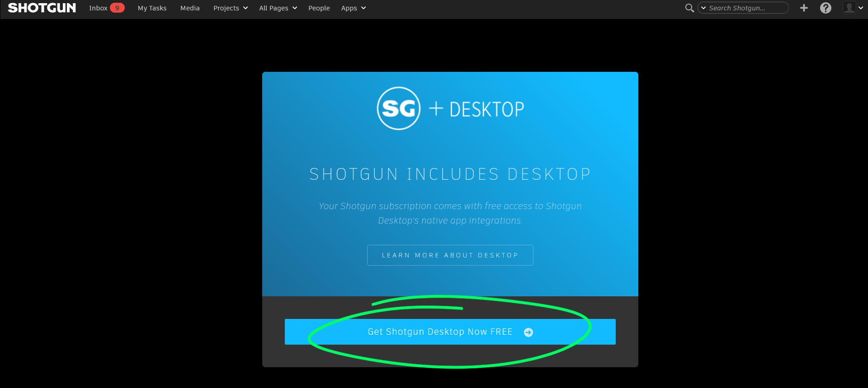Click Learn More About Desktop button
Image resolution: width=868 pixels, height=388 pixels.
coord(450,255)
